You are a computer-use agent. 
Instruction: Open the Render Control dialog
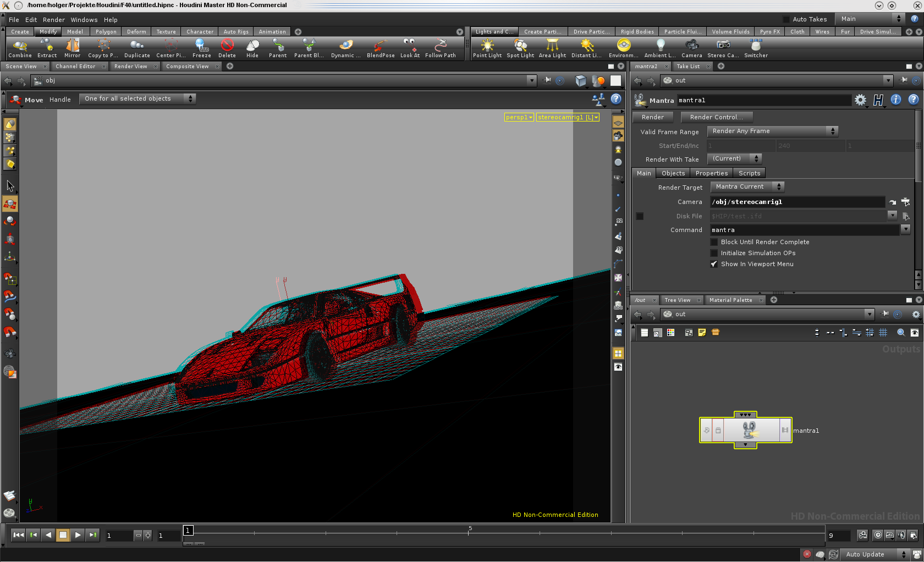point(716,117)
